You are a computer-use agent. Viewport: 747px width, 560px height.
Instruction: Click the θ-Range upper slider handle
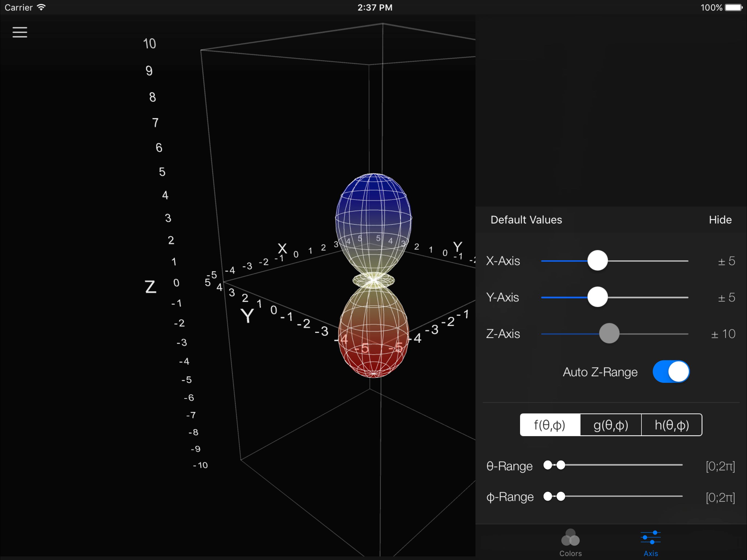pos(561,465)
